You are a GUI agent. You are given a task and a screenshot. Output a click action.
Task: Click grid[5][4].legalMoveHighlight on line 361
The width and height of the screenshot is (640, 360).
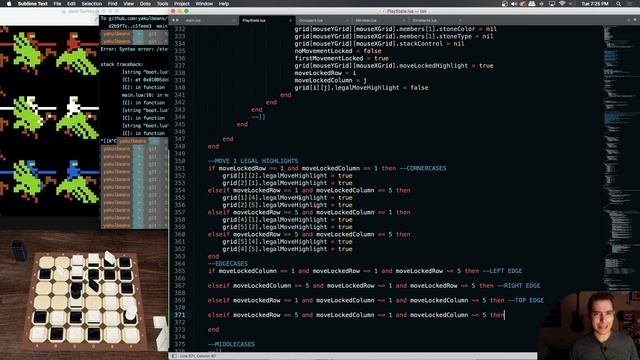pyautogui.click(x=275, y=242)
